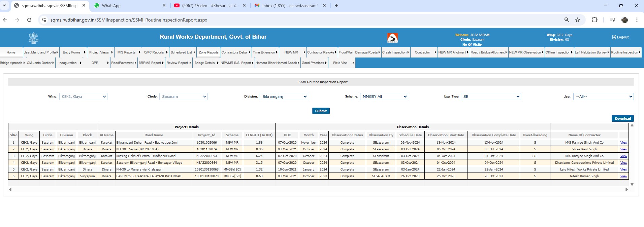644x227 pixels.
Task: Click the Logout icon in header
Action: [x=614, y=37]
